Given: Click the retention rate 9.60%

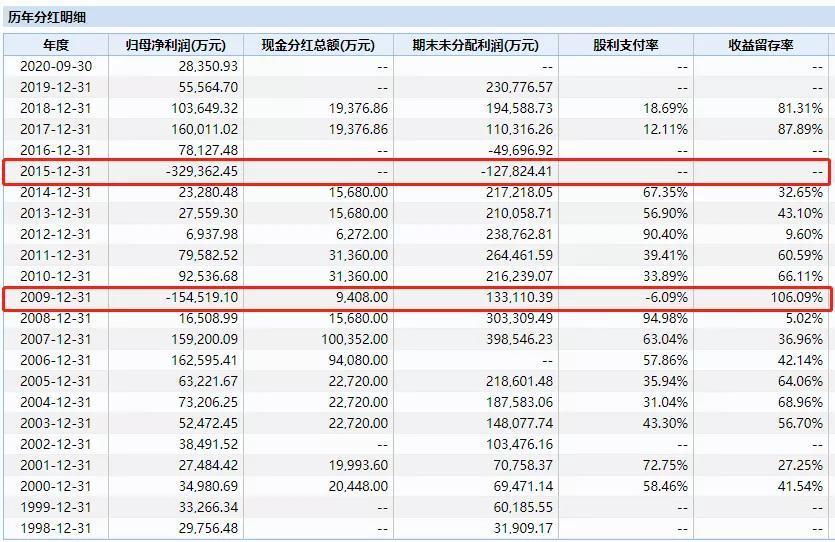Looking at the screenshot, I should 804,234.
